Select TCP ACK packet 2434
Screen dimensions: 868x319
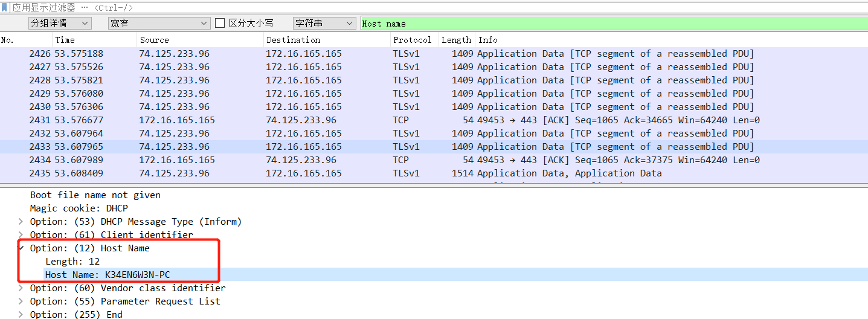click(x=434, y=160)
